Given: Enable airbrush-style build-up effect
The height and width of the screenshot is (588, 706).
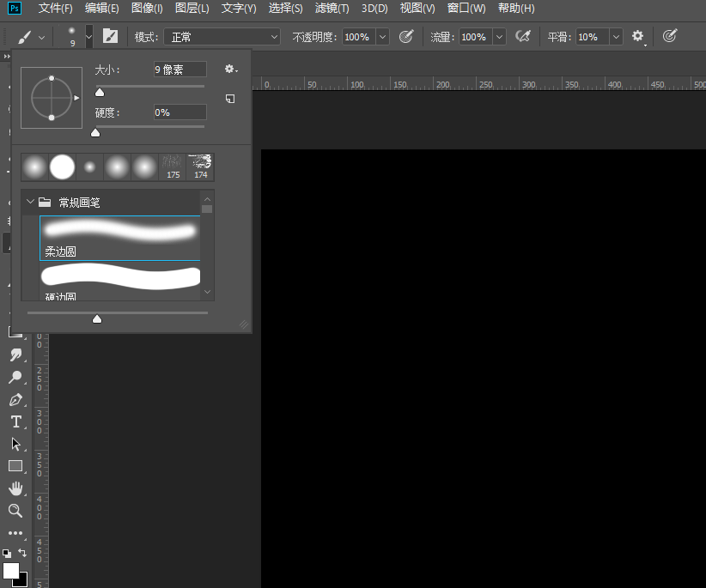Looking at the screenshot, I should [522, 36].
